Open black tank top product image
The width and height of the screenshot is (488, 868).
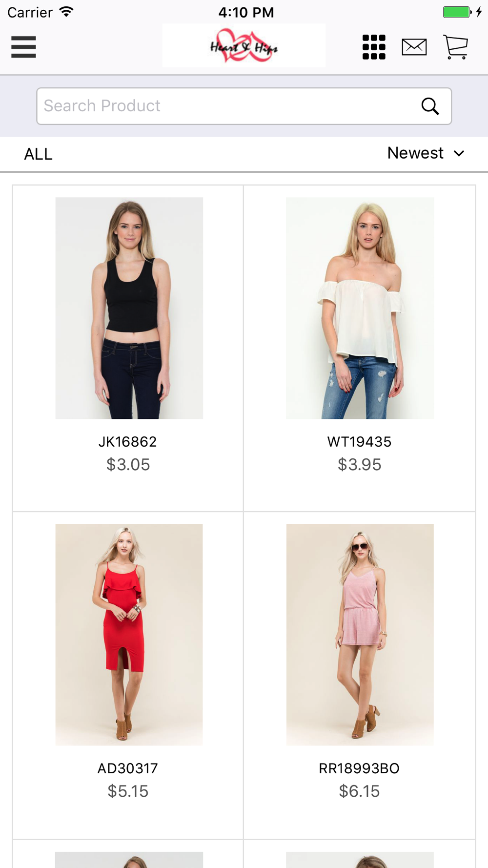coord(129,308)
